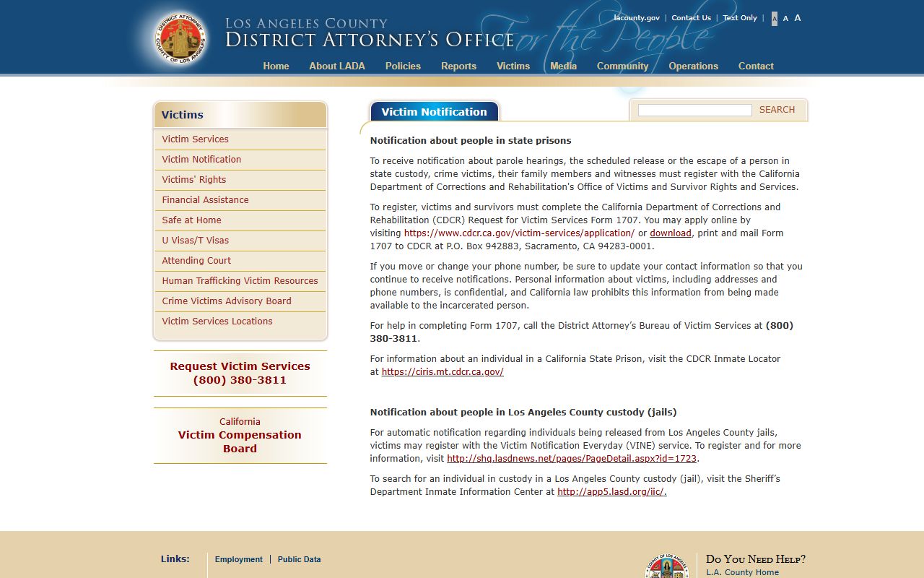Viewport: 924px width, 578px height.
Task: Open the Operations menu
Action: pos(693,66)
